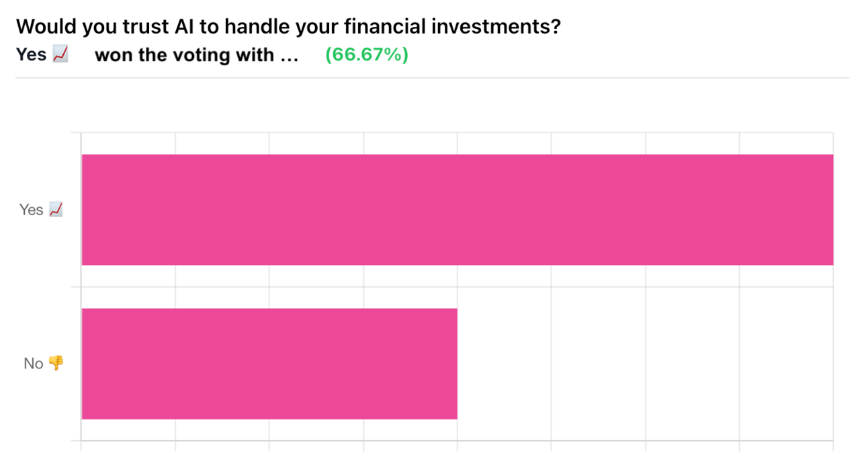Click the "won the voting with" text
Image resolution: width=868 pixels, height=453 pixels.
pos(184,55)
